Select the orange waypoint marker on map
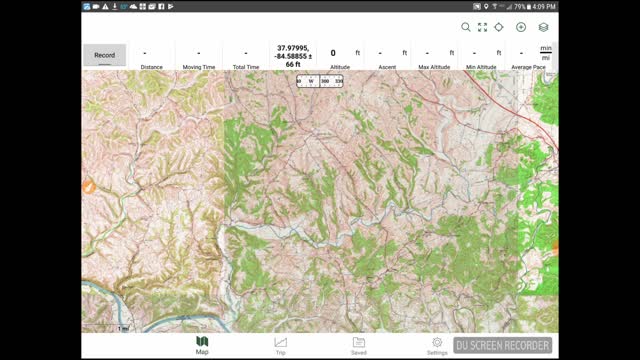Viewport: 640px width, 360px height. [x=88, y=186]
